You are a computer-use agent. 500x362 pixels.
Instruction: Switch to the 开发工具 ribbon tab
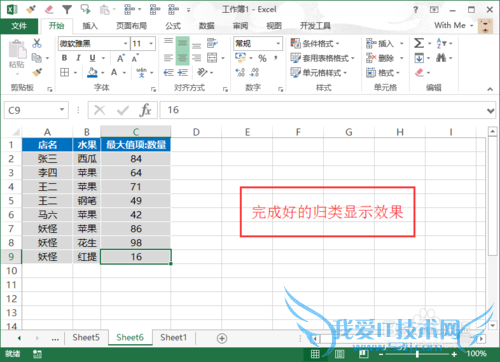tap(315, 26)
